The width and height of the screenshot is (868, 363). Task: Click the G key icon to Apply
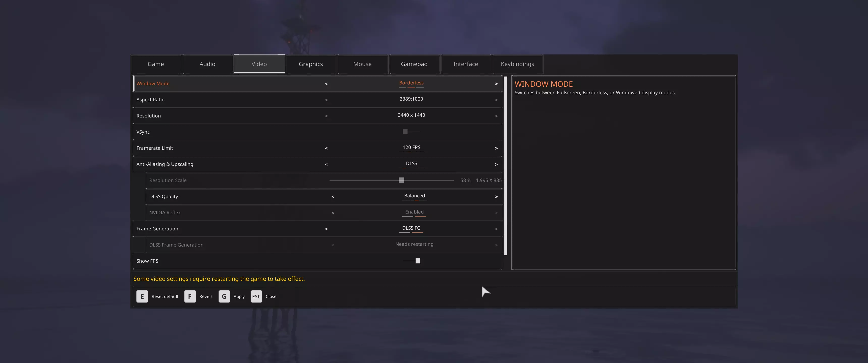tap(224, 296)
